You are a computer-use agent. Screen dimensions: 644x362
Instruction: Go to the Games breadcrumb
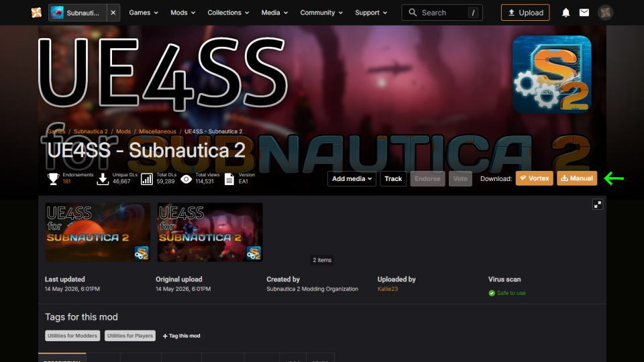[x=56, y=131]
